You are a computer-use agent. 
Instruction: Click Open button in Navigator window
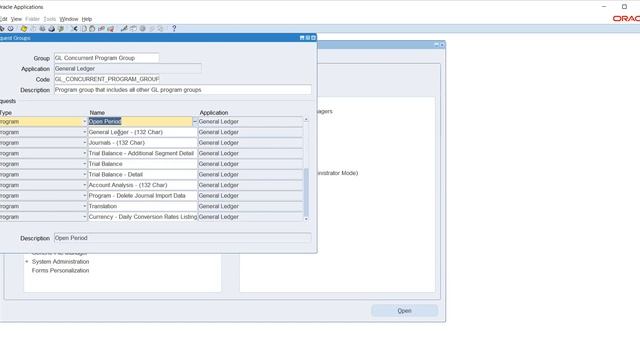404,311
